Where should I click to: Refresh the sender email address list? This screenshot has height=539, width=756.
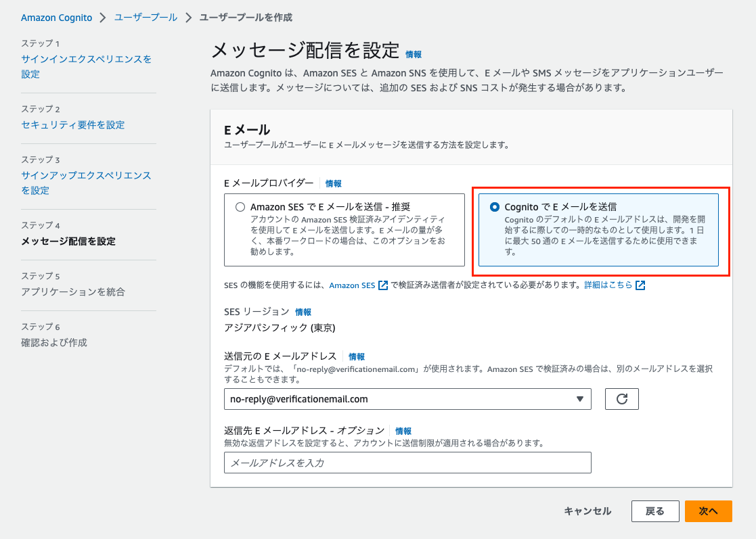coord(622,399)
